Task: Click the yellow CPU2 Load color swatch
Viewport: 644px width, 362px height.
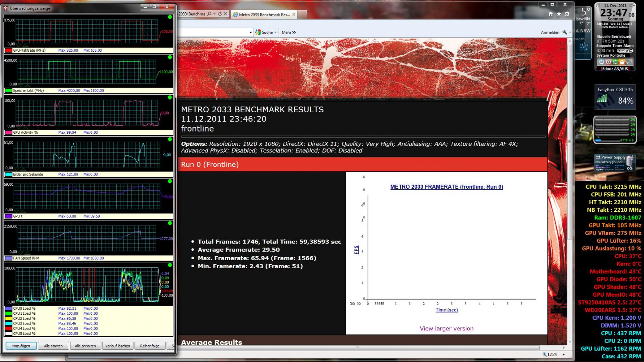Action: (8, 318)
